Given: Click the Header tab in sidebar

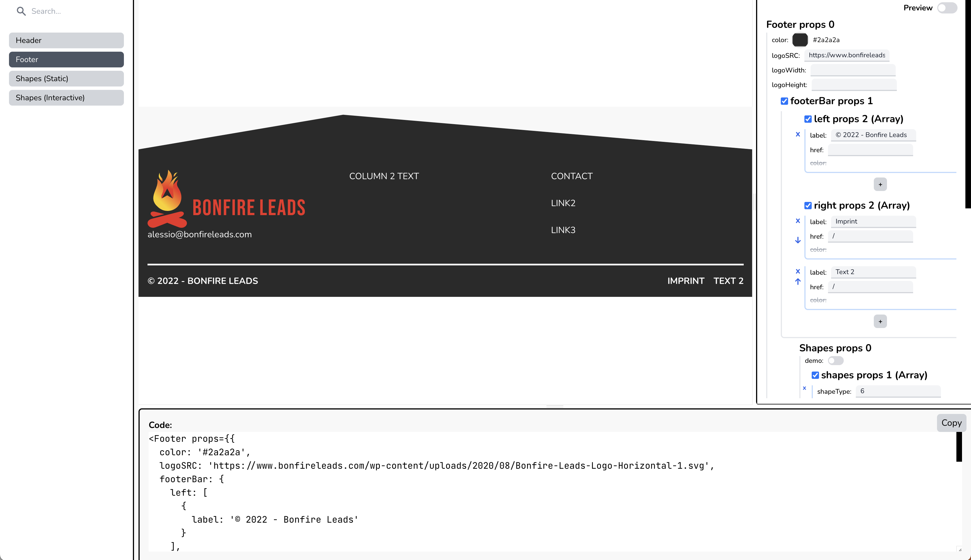Looking at the screenshot, I should (x=66, y=40).
